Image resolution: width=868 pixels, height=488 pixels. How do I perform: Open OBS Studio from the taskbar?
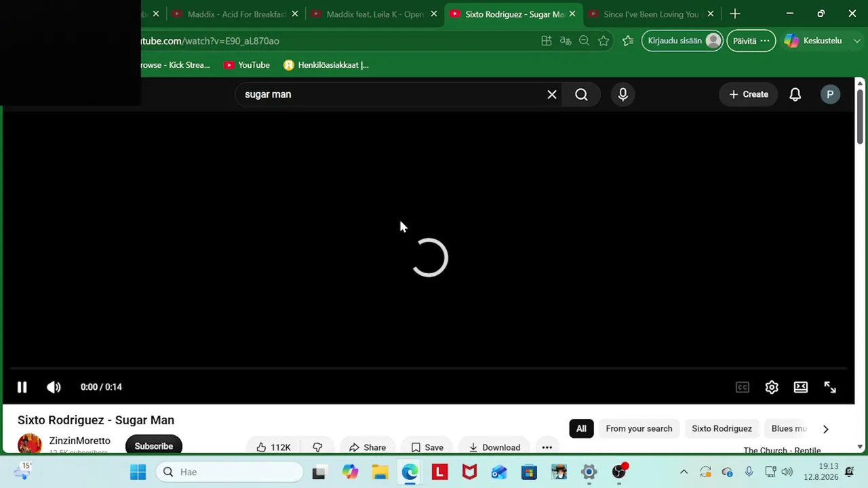pyautogui.click(x=619, y=472)
